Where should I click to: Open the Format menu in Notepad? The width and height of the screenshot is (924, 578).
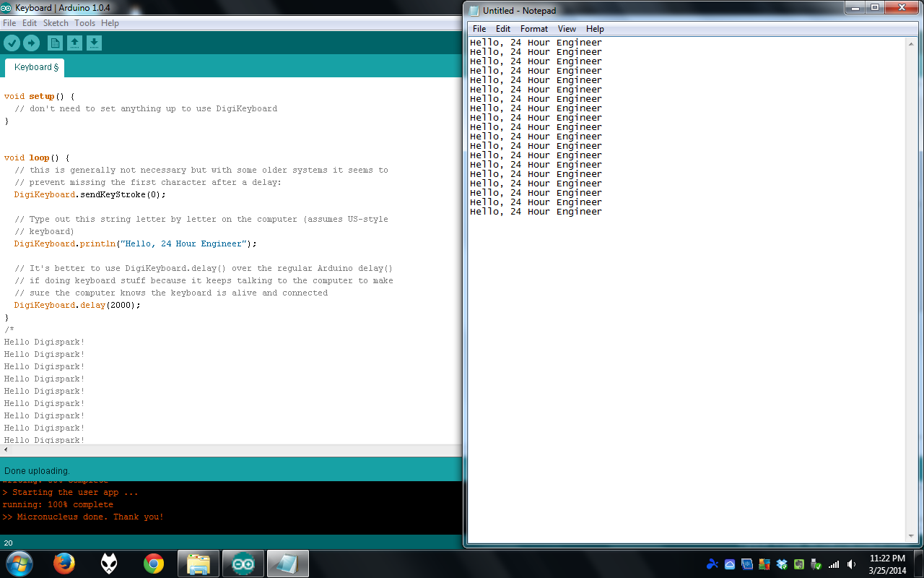pos(534,29)
